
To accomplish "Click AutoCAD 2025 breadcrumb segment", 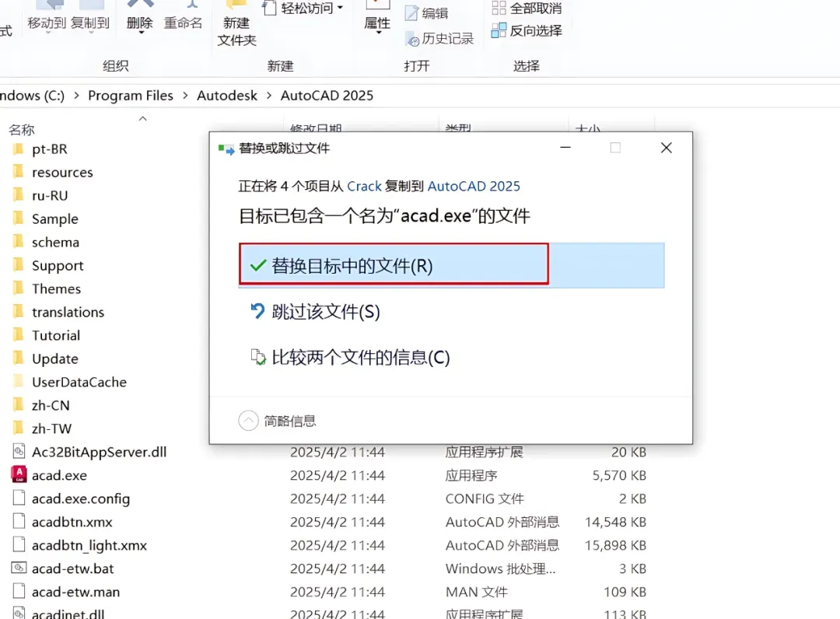I will (x=327, y=96).
